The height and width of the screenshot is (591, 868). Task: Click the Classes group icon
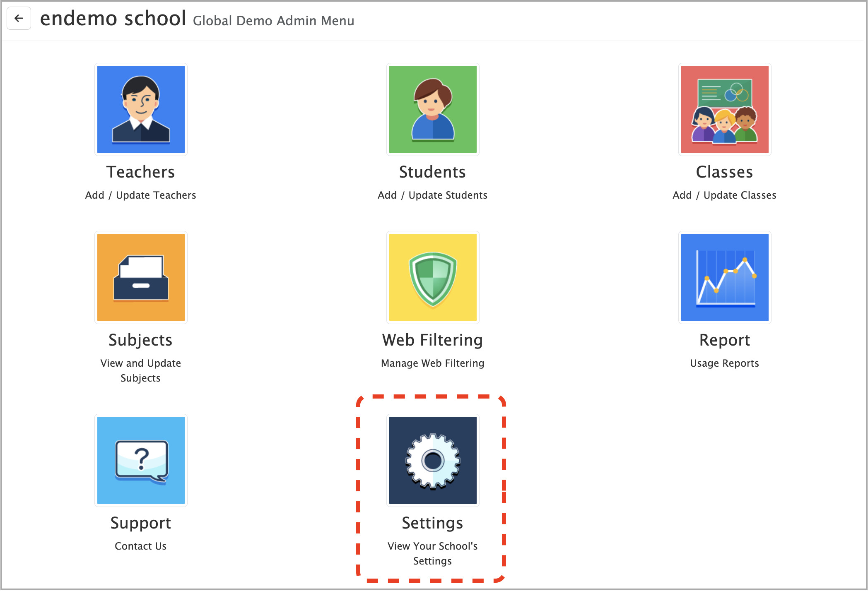[x=724, y=109]
